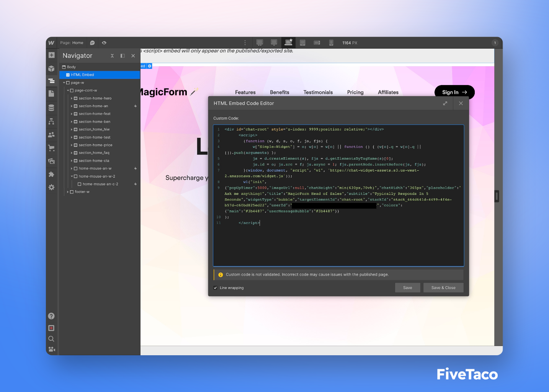Open the Webflow logo menu

(51, 43)
